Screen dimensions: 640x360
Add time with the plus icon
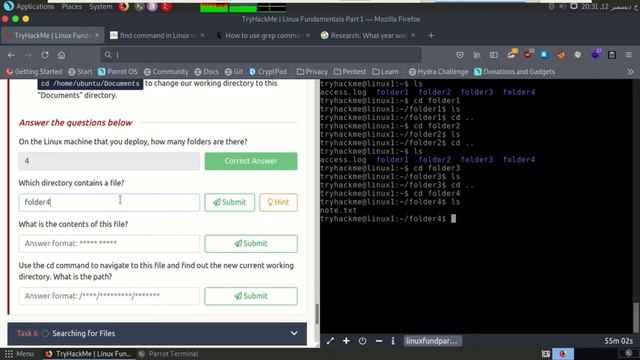tap(346, 341)
